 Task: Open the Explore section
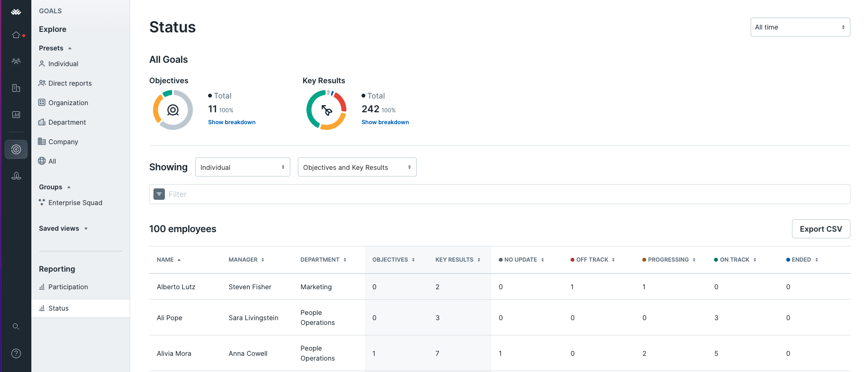point(53,29)
